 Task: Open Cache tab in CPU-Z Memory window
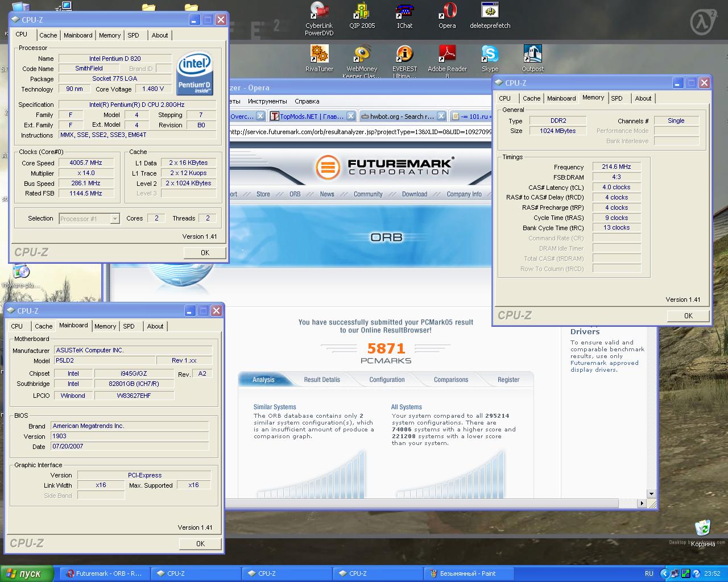coord(532,98)
